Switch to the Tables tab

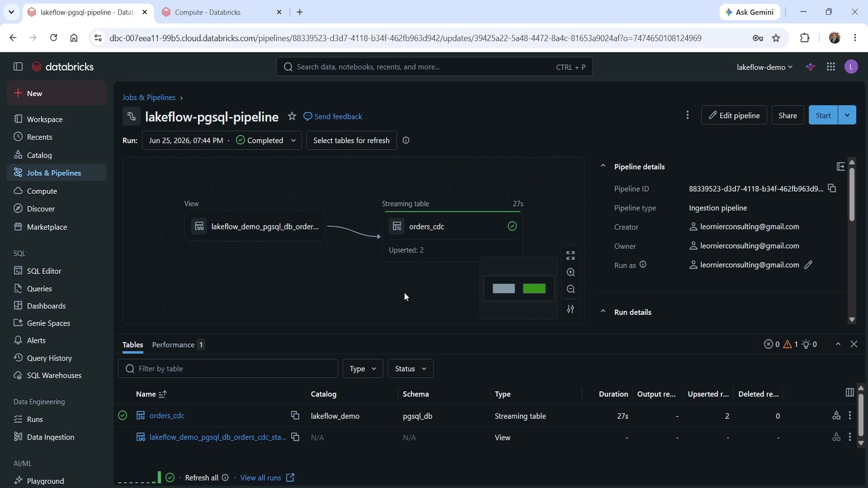point(132,345)
